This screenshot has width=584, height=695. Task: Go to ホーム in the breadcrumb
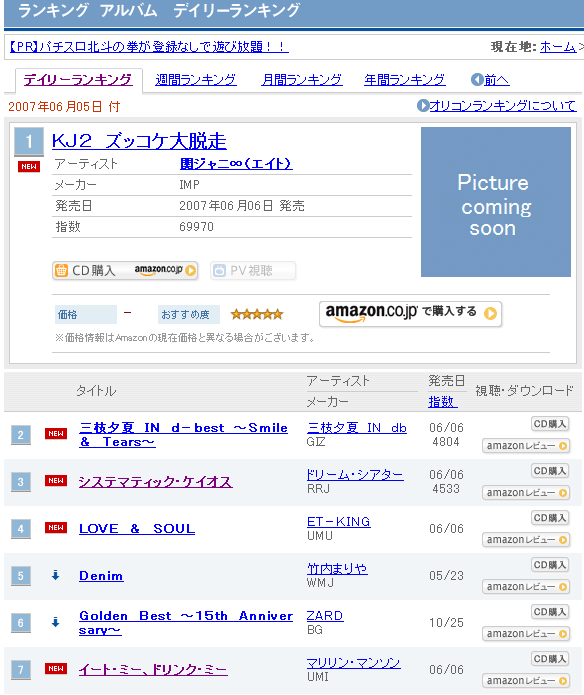(558, 47)
